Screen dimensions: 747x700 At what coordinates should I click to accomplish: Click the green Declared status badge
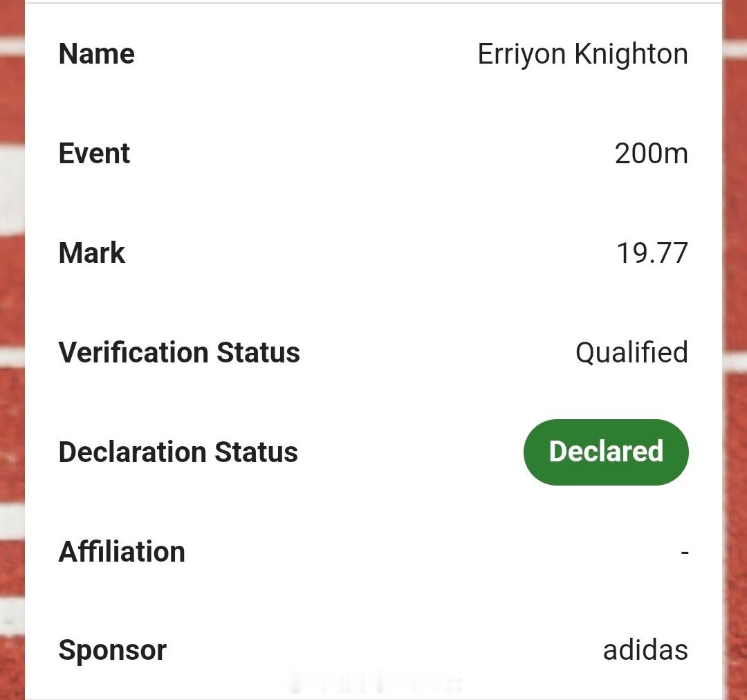click(605, 452)
